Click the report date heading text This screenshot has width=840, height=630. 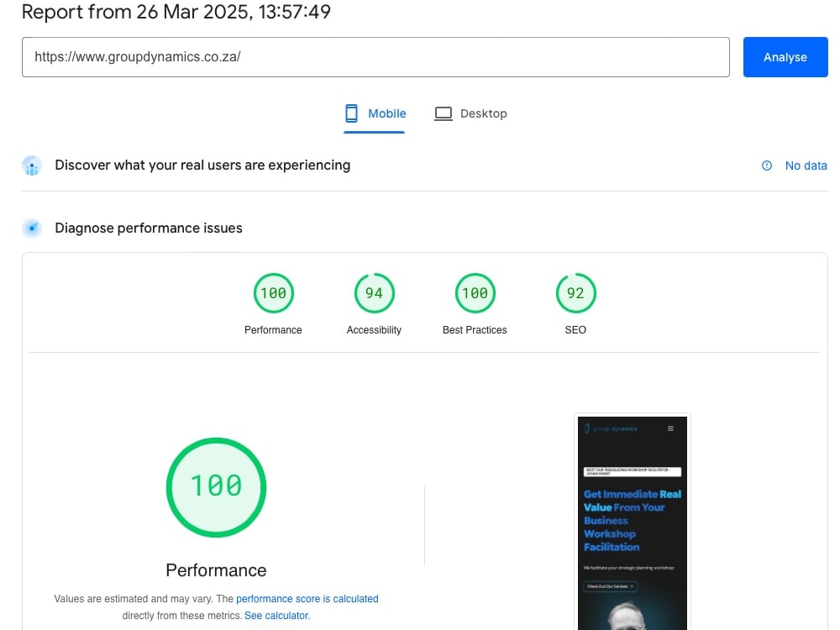(176, 12)
